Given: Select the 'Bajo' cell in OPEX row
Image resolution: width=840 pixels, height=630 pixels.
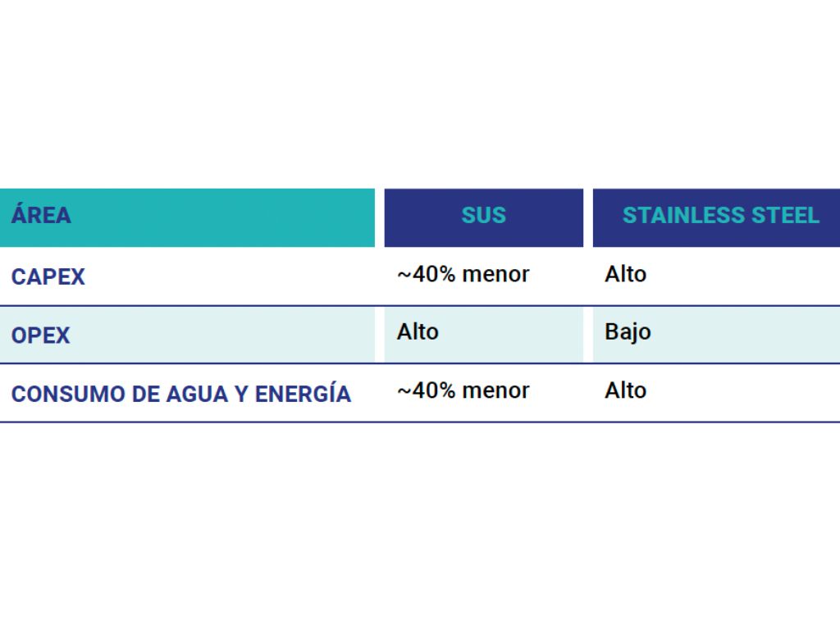Looking at the screenshot, I should [x=628, y=332].
